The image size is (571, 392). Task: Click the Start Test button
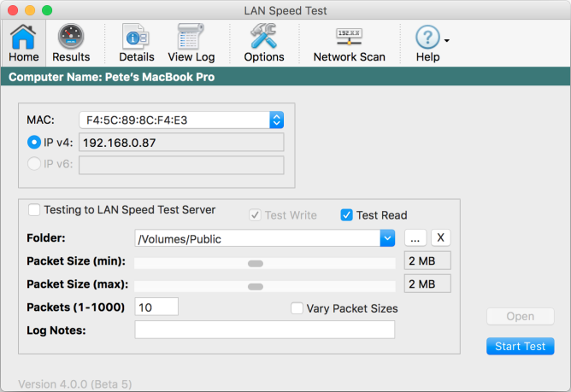point(520,346)
